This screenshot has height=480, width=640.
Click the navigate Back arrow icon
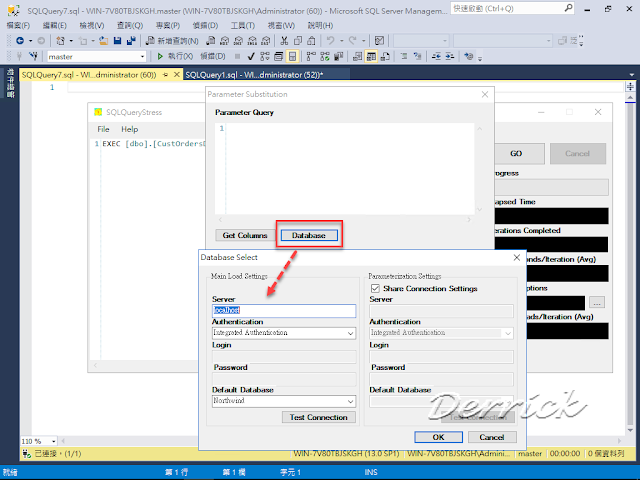(x=20, y=40)
